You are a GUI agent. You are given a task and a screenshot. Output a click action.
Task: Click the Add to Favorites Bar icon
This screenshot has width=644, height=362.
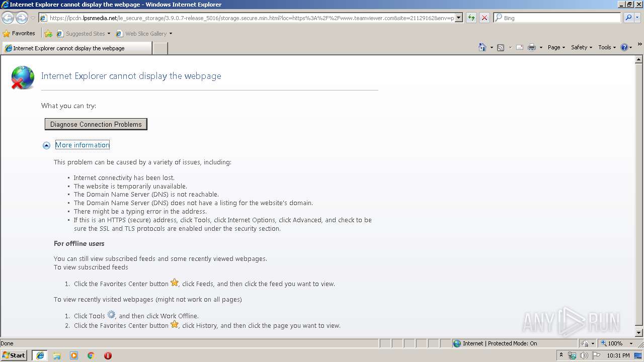48,34
